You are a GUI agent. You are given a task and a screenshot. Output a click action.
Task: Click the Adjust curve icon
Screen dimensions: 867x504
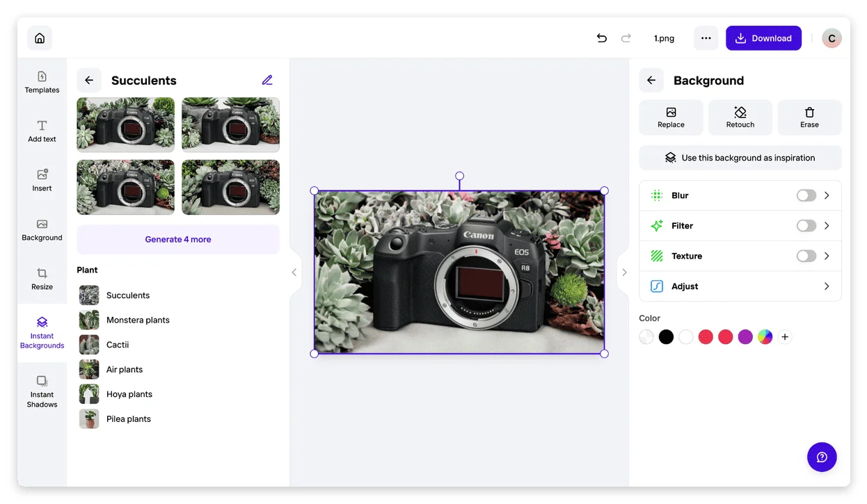point(657,286)
